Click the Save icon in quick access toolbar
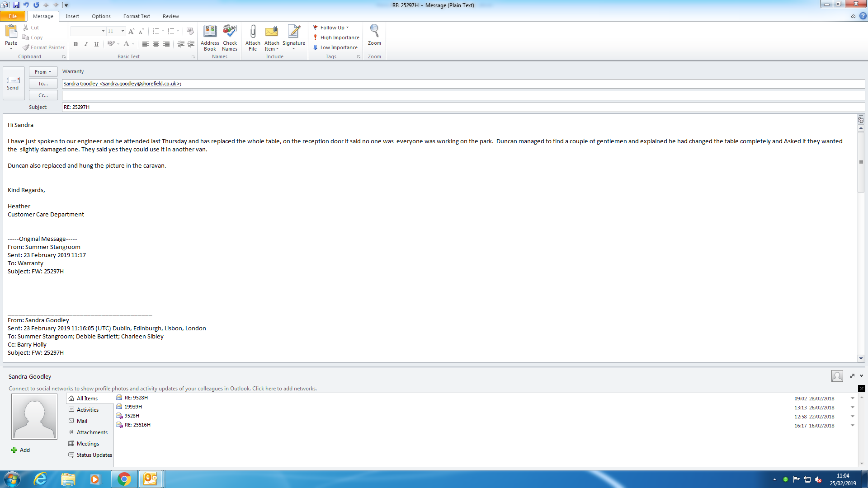 click(x=16, y=5)
